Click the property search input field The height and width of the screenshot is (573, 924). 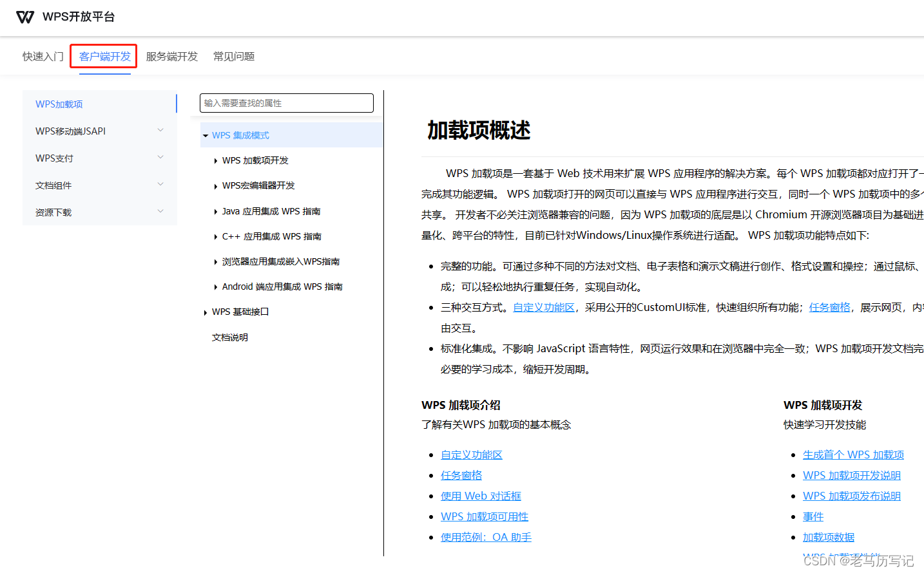287,103
